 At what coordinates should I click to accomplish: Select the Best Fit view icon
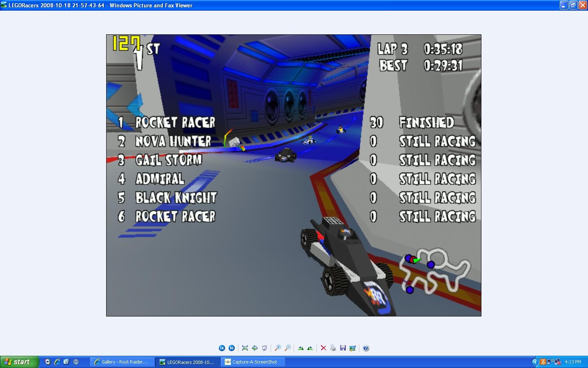245,348
